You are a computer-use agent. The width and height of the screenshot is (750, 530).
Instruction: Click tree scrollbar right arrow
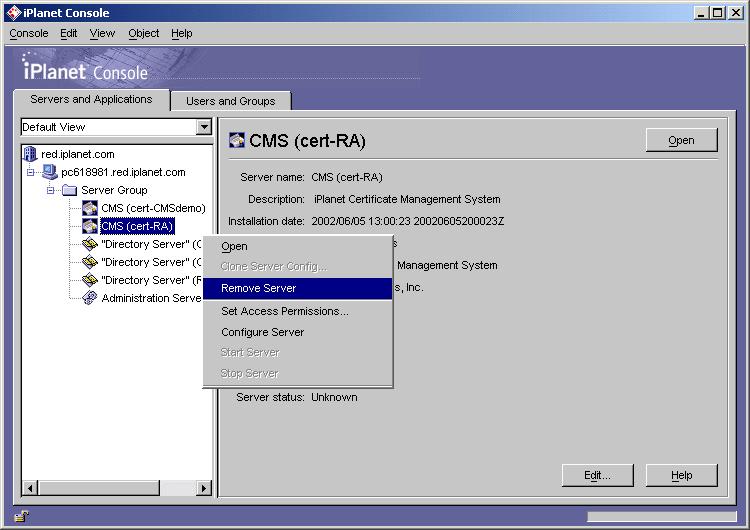204,488
